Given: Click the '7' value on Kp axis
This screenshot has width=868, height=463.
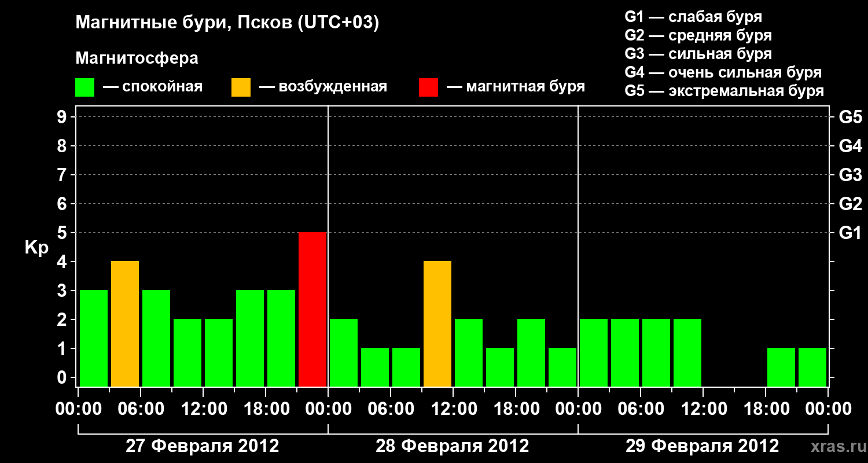Looking at the screenshot, I should (63, 175).
